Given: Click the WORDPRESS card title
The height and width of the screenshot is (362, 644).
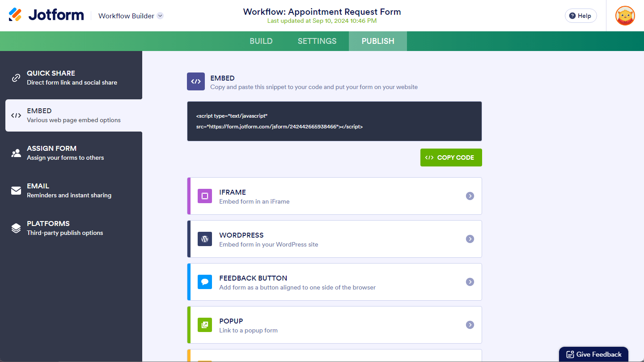Looking at the screenshot, I should 241,235.
